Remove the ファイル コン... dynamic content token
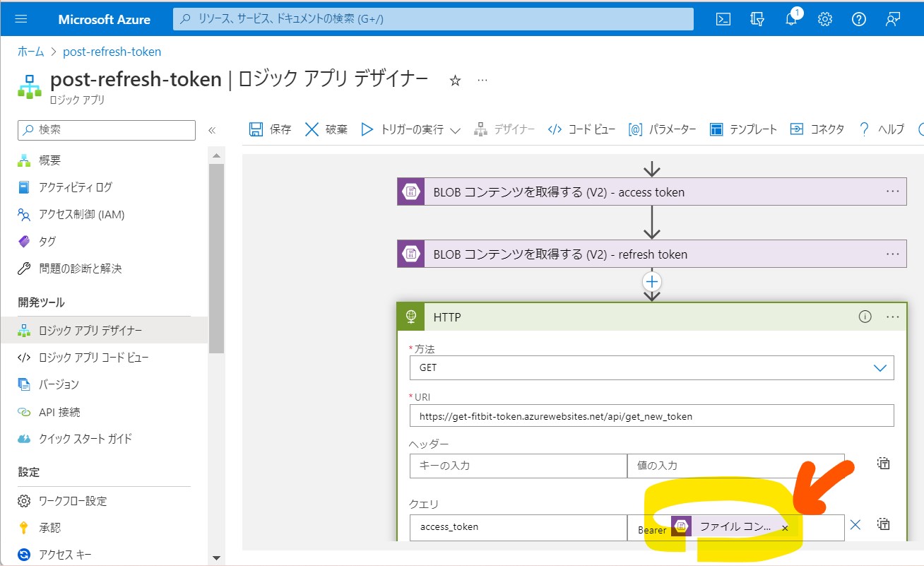 click(784, 528)
